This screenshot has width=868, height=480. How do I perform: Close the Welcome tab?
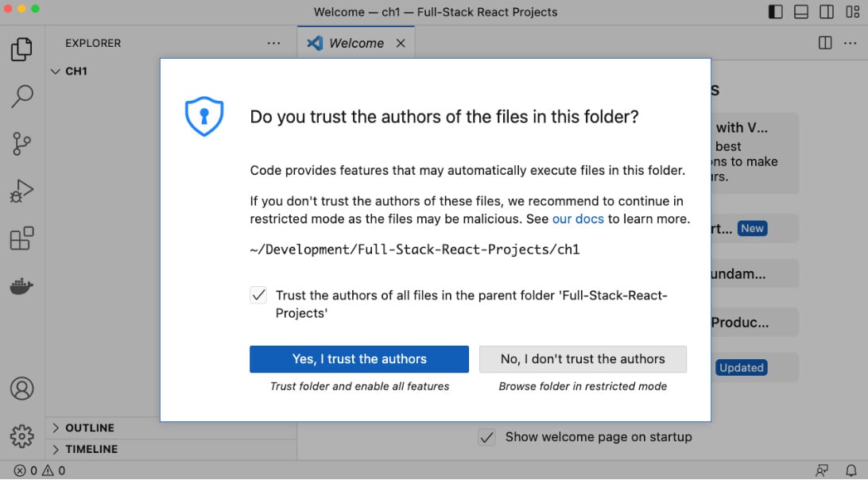(x=401, y=43)
